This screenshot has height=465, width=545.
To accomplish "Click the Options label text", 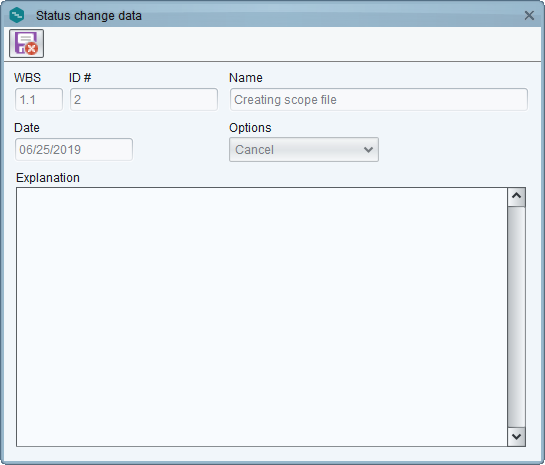I will pyautogui.click(x=250, y=128).
